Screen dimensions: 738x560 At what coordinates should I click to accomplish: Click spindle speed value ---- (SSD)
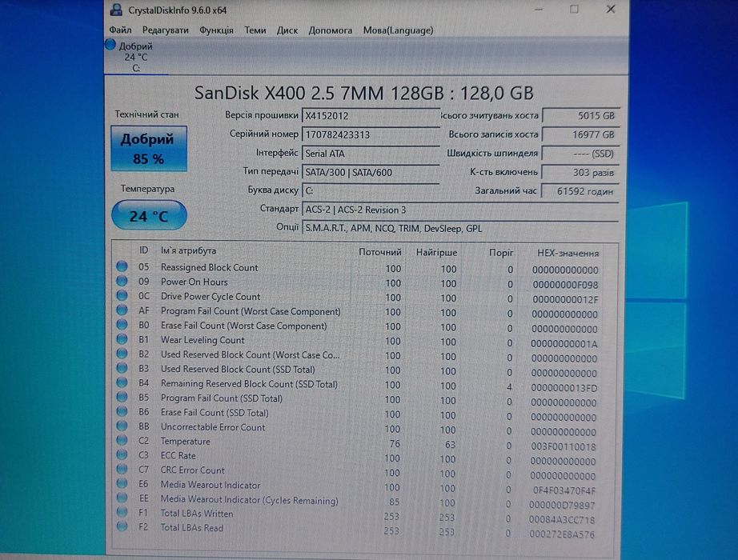click(x=580, y=154)
